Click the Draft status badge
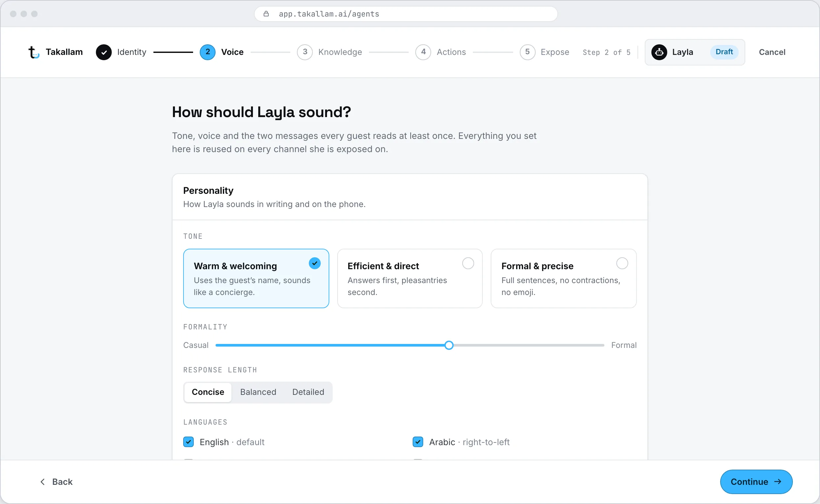Image resolution: width=820 pixels, height=504 pixels. point(724,52)
